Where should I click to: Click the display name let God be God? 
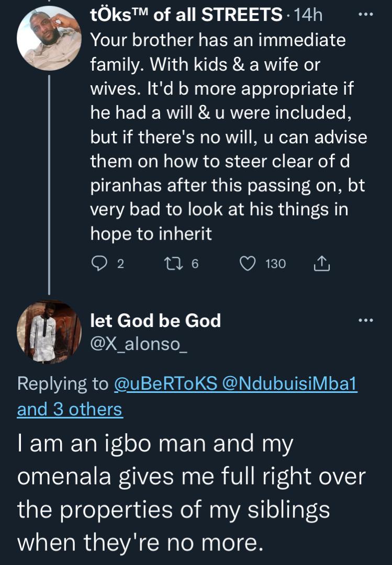pos(155,320)
